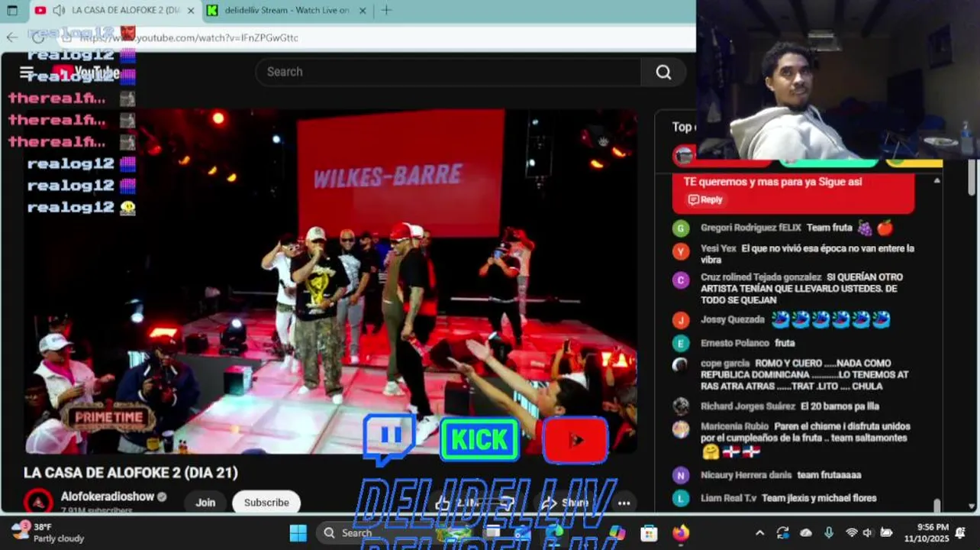This screenshot has width=980, height=550.
Task: Expand the hidden system tray icons chevron
Action: [759, 532]
